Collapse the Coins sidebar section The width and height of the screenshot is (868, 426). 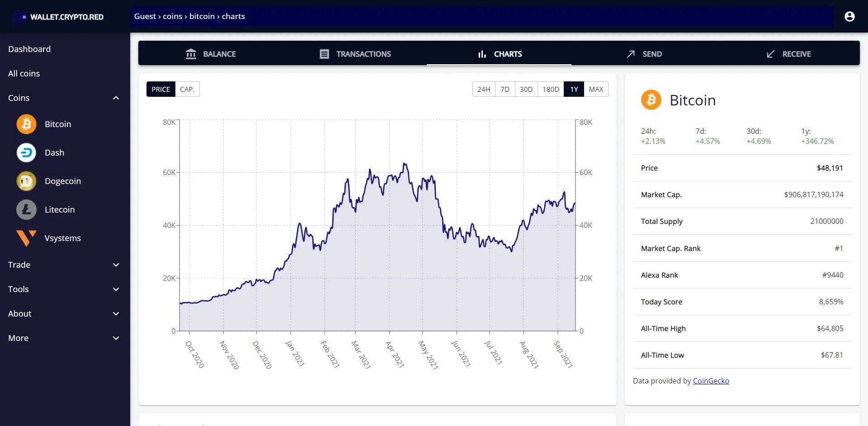[116, 98]
